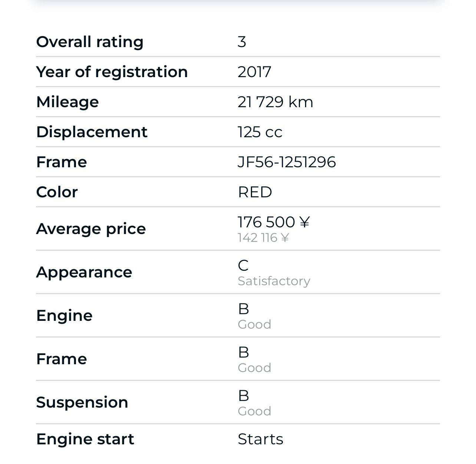Select the registration year 2017
476x464 pixels.
tap(254, 72)
